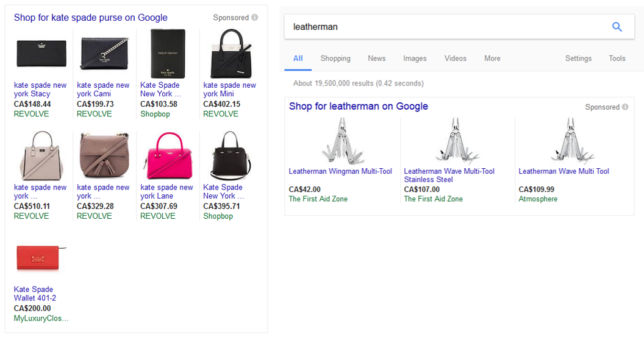644x337 pixels.
Task: Click the CA$307.69 price
Action: pos(159,207)
